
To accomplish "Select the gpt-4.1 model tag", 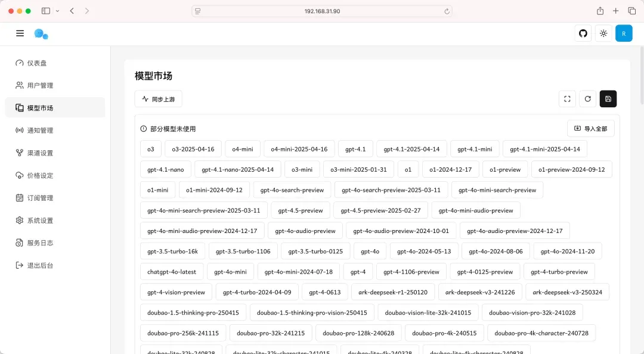I will (x=355, y=148).
